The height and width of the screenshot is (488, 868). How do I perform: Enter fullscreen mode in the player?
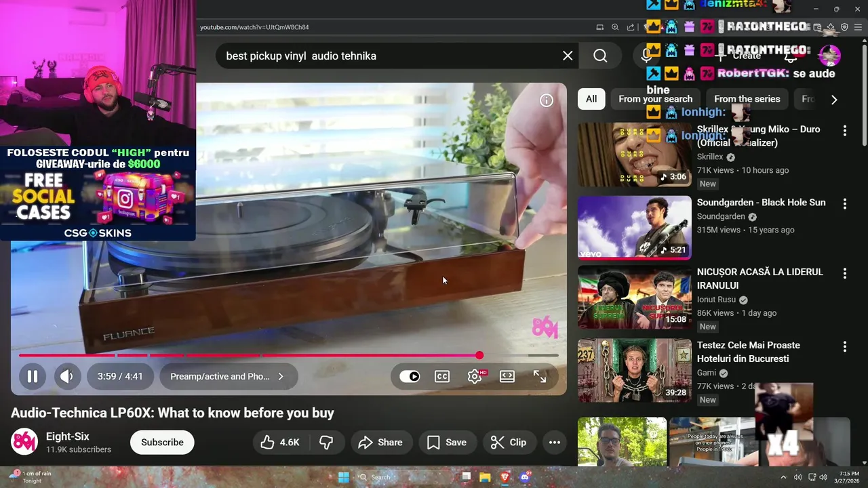tap(540, 376)
